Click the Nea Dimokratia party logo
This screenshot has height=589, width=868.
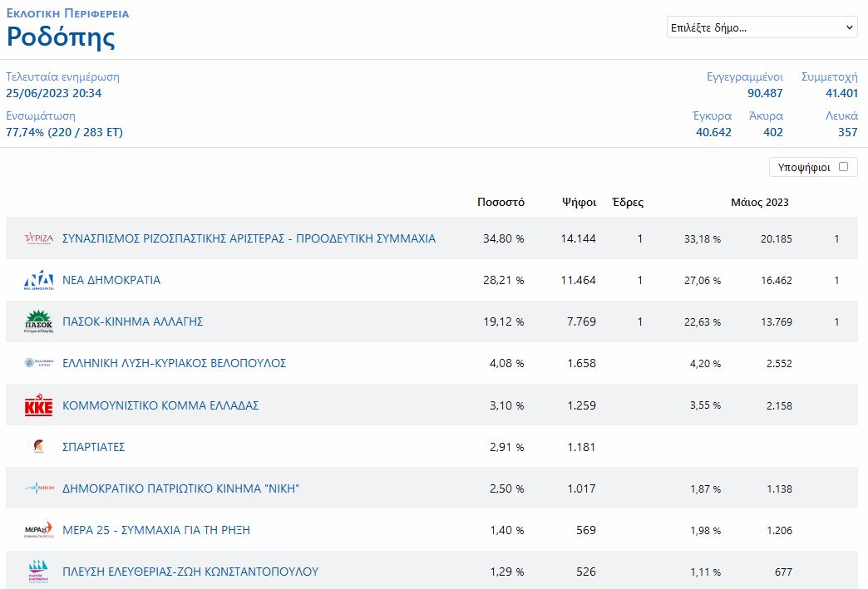[x=38, y=280]
